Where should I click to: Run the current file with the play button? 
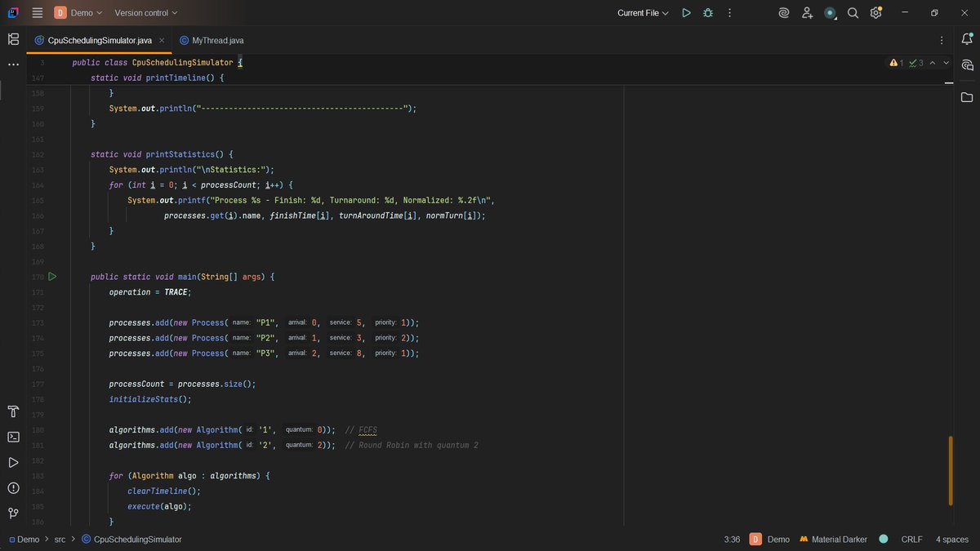[x=686, y=13]
